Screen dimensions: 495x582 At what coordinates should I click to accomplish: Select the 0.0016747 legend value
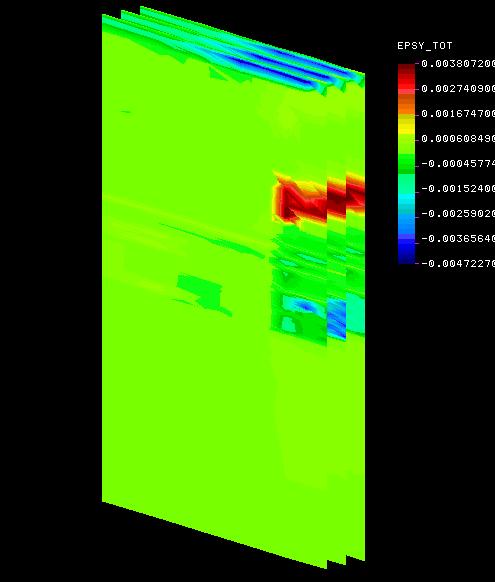pos(458,114)
